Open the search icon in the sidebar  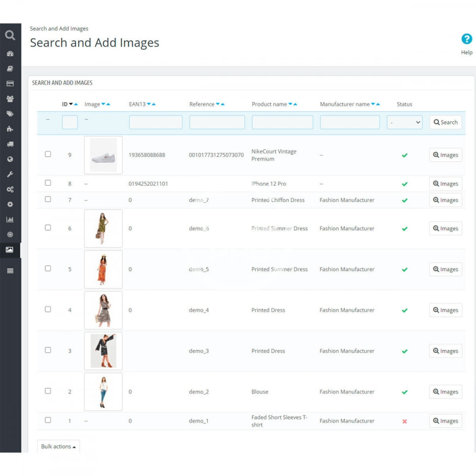(x=10, y=35)
